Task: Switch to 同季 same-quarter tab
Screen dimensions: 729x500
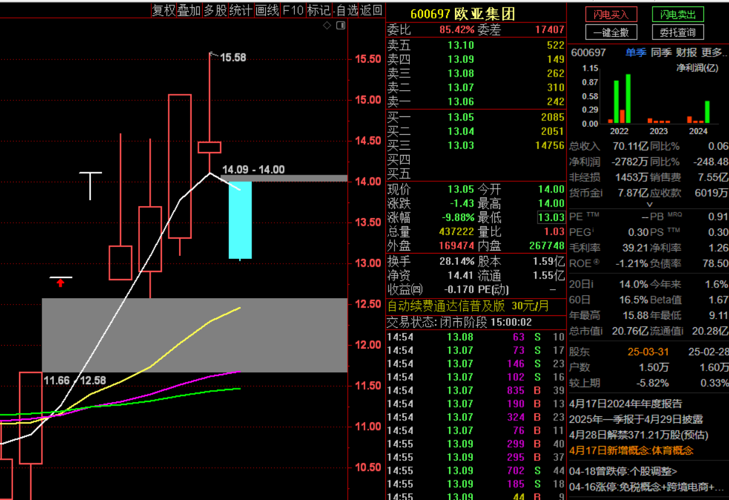Action: [x=661, y=53]
